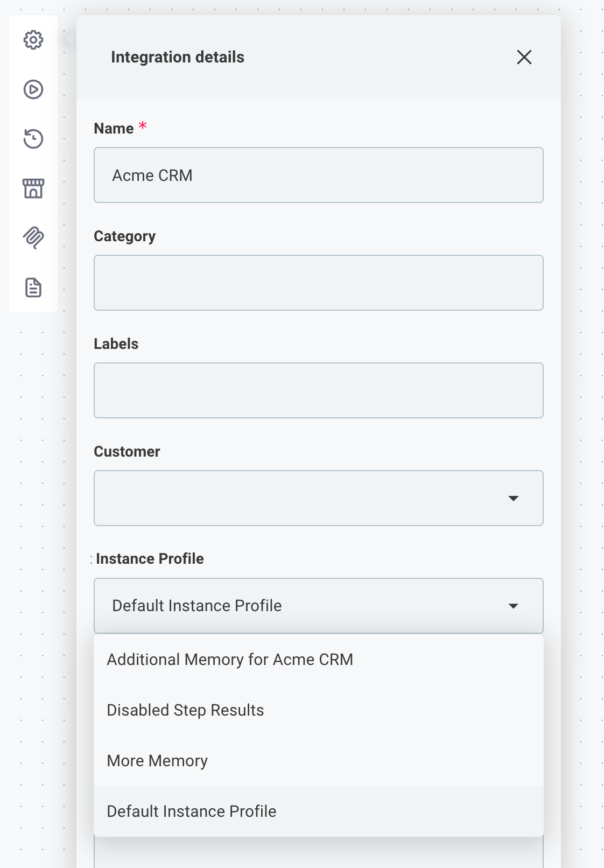
Task: Click into the Name field with Acme CRM
Action: [319, 175]
